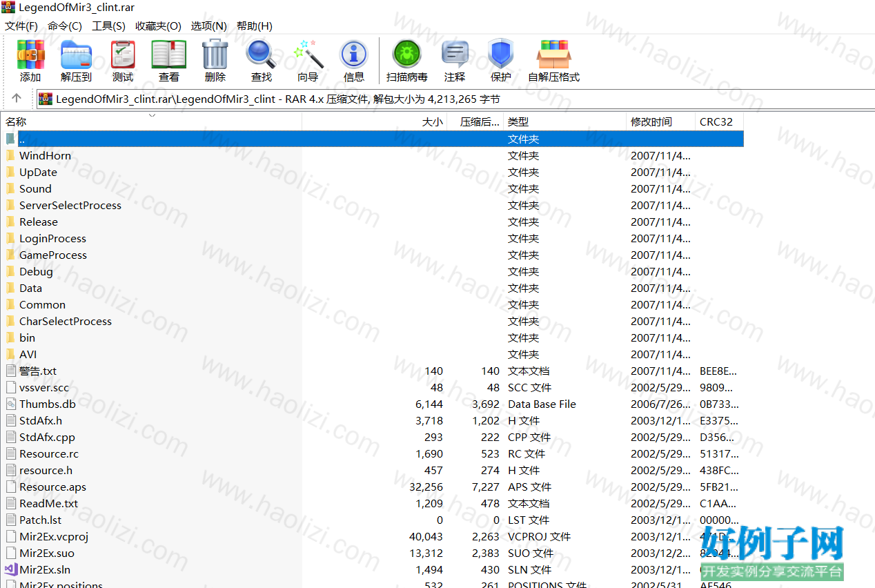This screenshot has height=588, width=875.
Task: Click the AVI folder icon
Action: click(x=10, y=355)
